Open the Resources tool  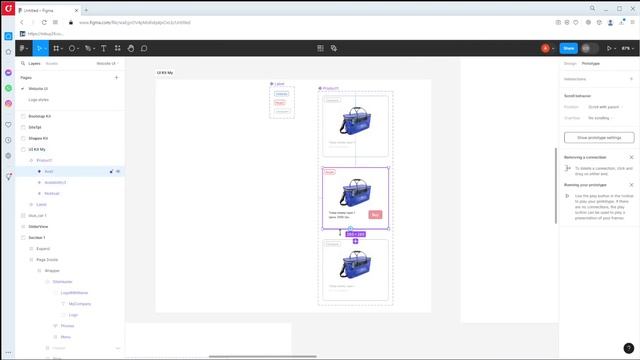(118, 48)
